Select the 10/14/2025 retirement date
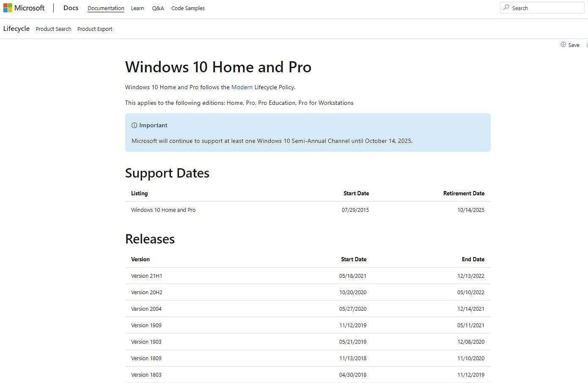588x383 pixels. pyautogui.click(x=471, y=210)
